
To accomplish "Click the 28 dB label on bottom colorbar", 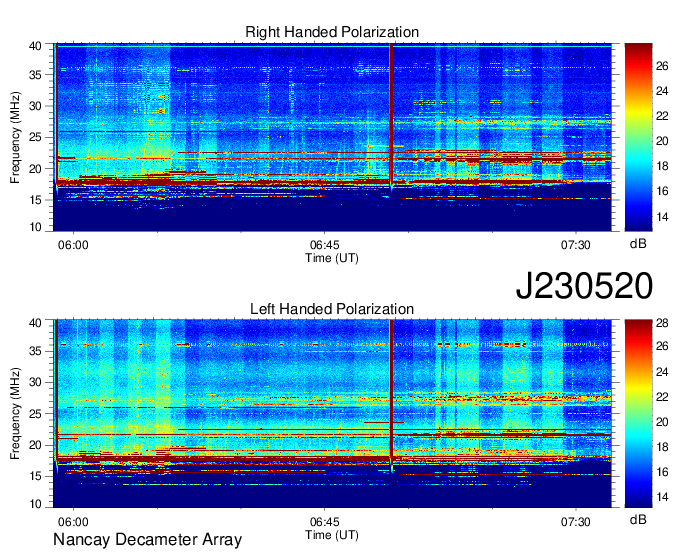I will 662,323.
